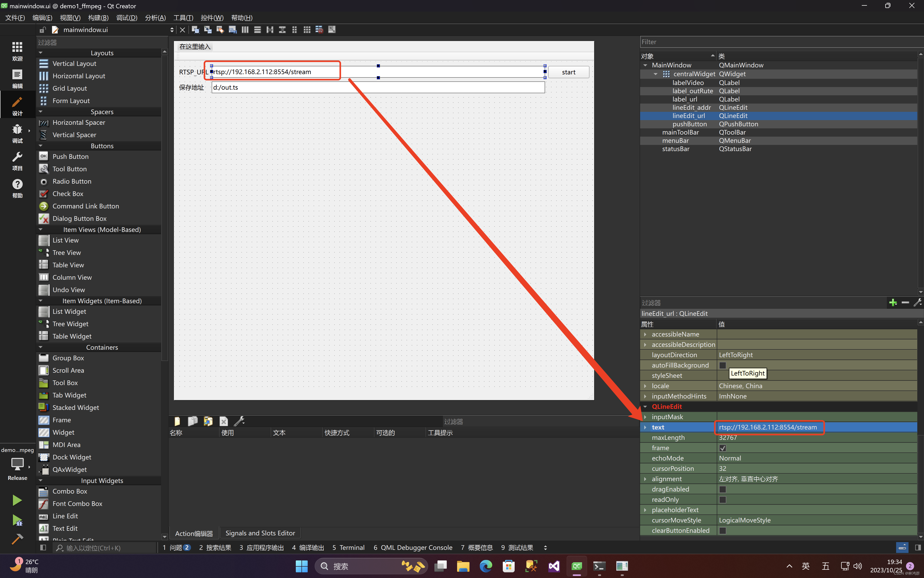Collapse the QLineEdit property group
Viewport: 924px width, 578px height.
[645, 406]
